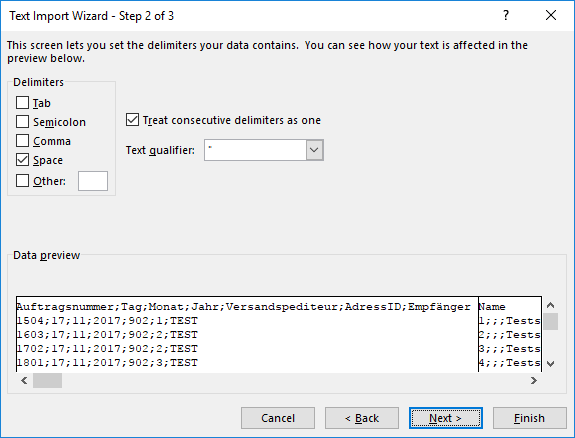Image resolution: width=575 pixels, height=438 pixels.
Task: Click the vertical scrollbar thumb in preview
Action: click(x=550, y=322)
